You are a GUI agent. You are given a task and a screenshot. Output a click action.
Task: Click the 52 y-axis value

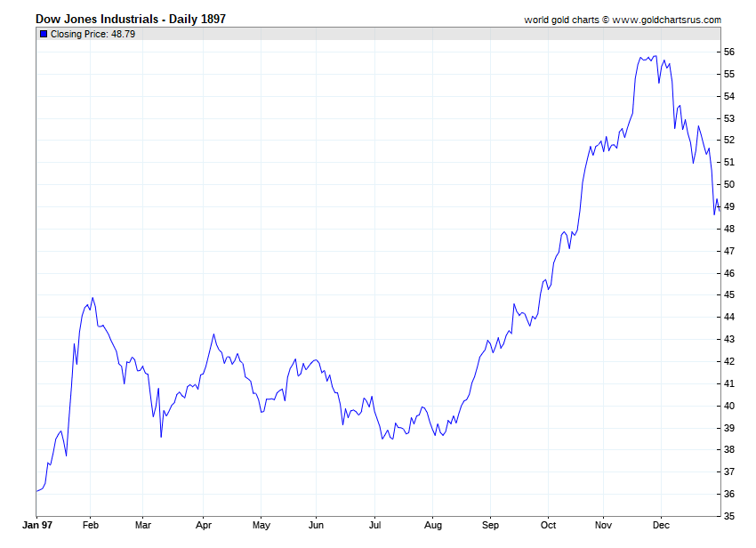tap(729, 140)
